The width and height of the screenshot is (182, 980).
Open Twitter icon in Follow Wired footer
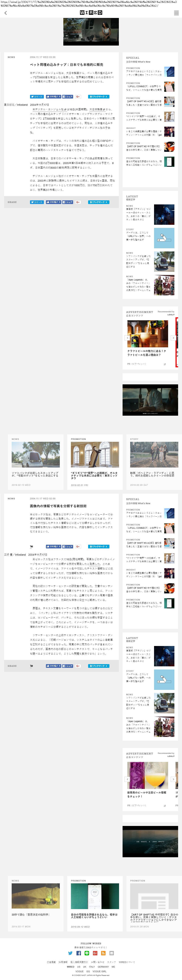70,953
